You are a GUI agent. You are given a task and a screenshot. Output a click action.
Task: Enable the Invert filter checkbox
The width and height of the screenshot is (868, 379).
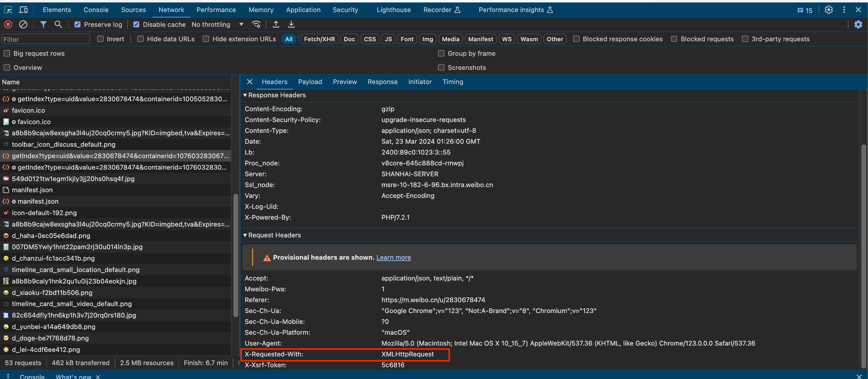pyautogui.click(x=100, y=39)
